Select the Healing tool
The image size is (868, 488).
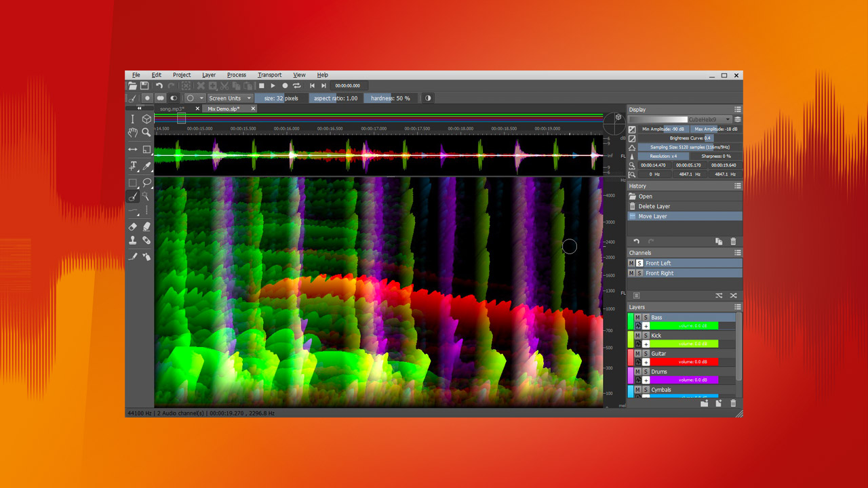point(146,241)
